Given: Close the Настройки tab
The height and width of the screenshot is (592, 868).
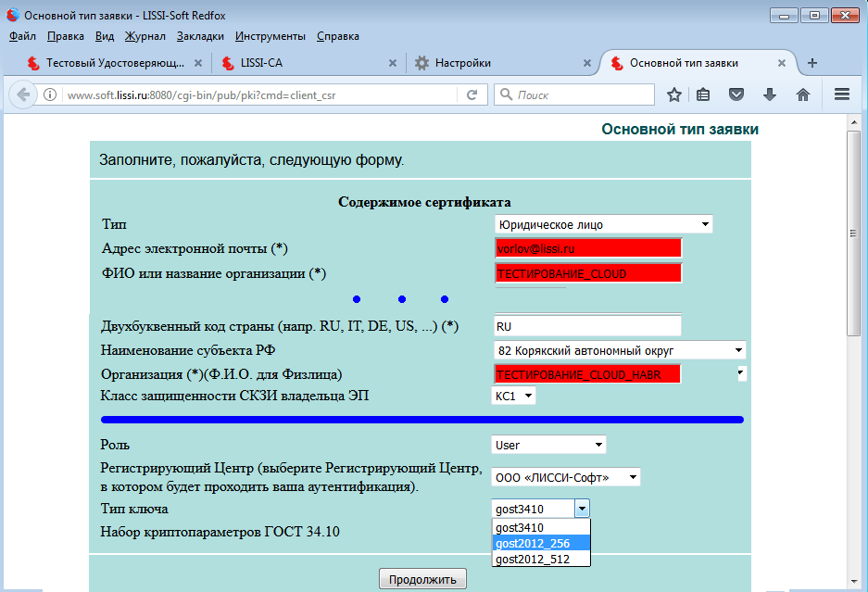Looking at the screenshot, I should point(586,63).
